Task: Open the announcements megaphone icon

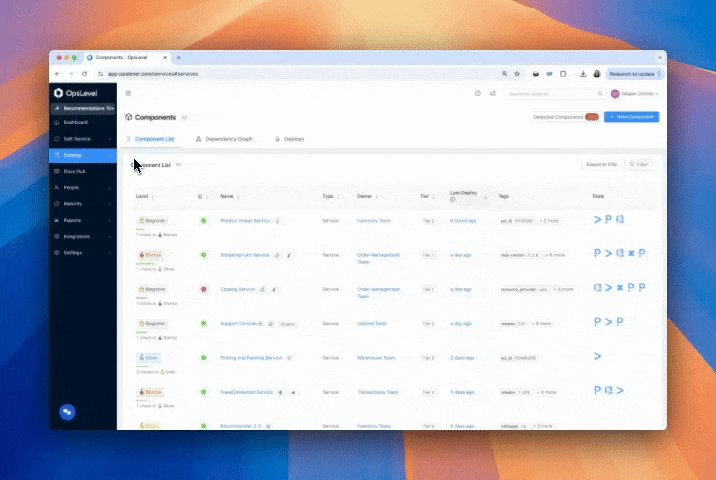Action: click(x=493, y=93)
